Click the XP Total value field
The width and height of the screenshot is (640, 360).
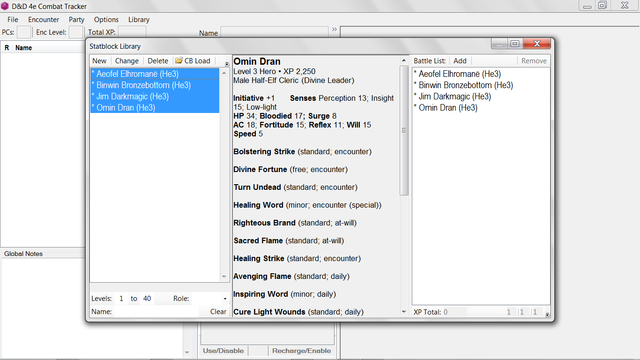click(x=455, y=312)
